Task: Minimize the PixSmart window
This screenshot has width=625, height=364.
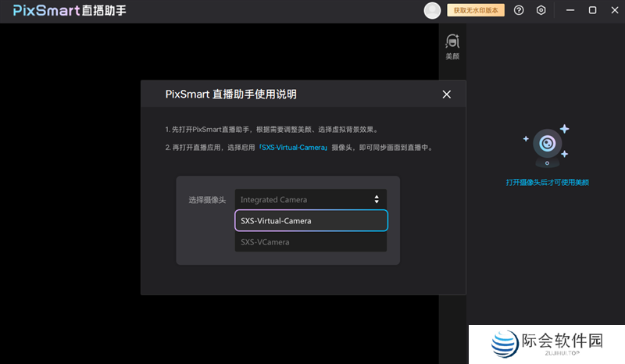Action: pyautogui.click(x=570, y=10)
